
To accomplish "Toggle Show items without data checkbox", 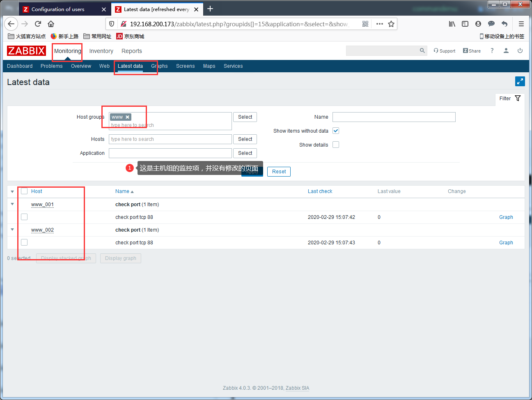I will click(336, 131).
